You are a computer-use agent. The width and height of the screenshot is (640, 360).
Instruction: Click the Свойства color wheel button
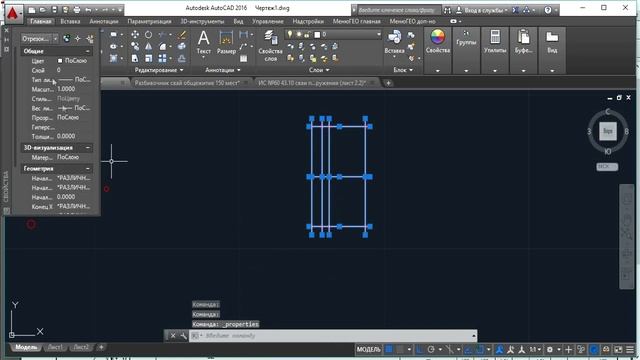click(438, 50)
